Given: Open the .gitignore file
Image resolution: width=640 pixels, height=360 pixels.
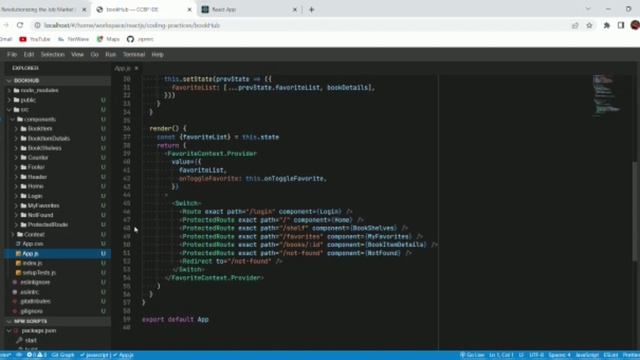Looking at the screenshot, I should [57, 311].
